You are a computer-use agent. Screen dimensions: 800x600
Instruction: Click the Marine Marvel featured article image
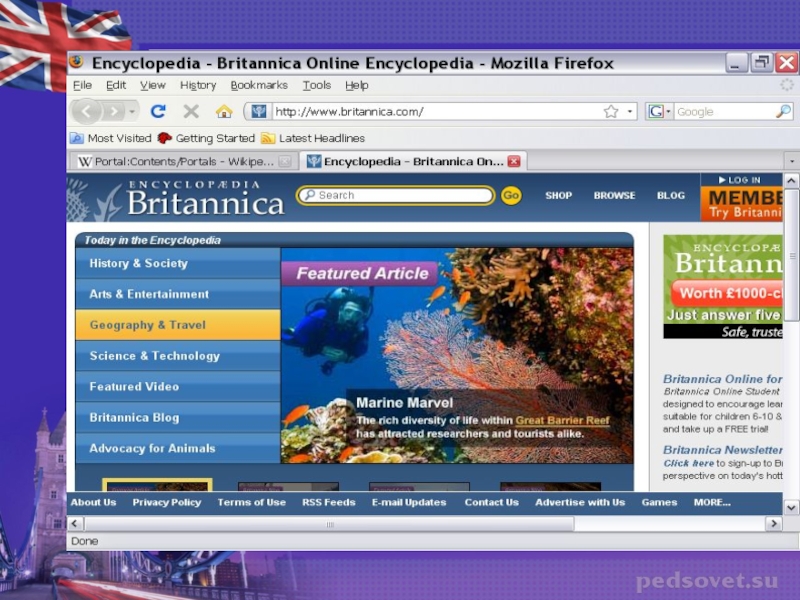(457, 355)
